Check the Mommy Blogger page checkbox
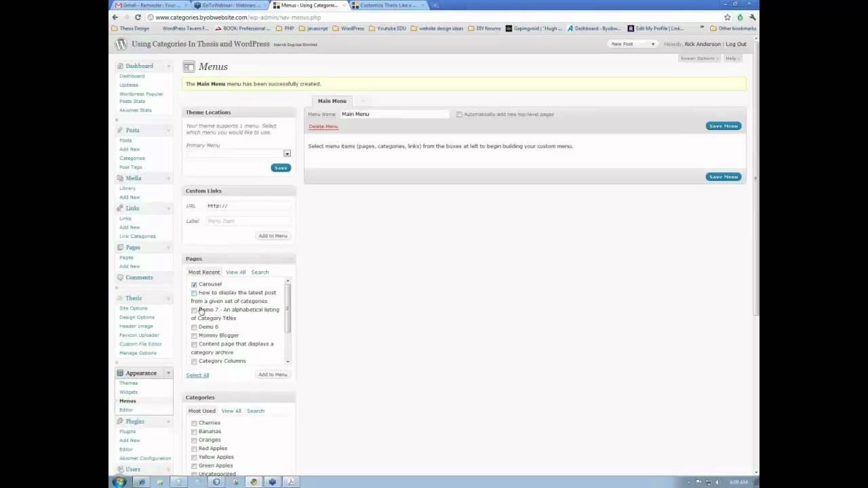The height and width of the screenshot is (488, 868). click(194, 335)
